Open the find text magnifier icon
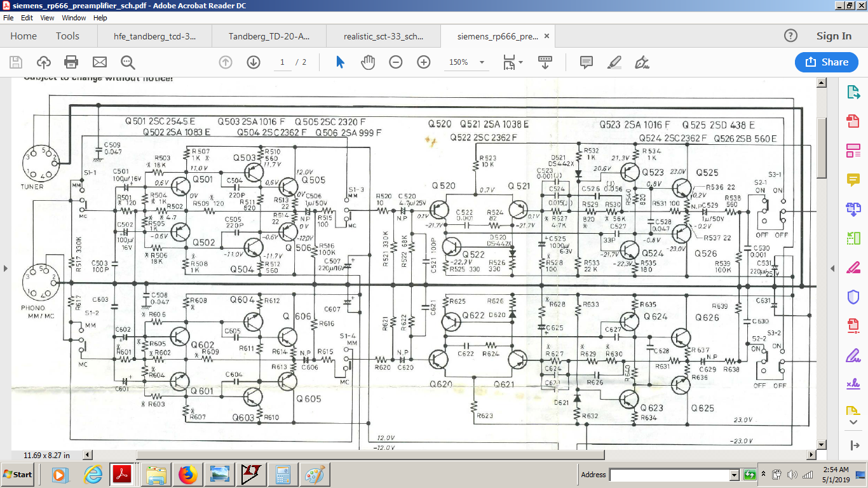This screenshot has height=488, width=868. [x=128, y=62]
